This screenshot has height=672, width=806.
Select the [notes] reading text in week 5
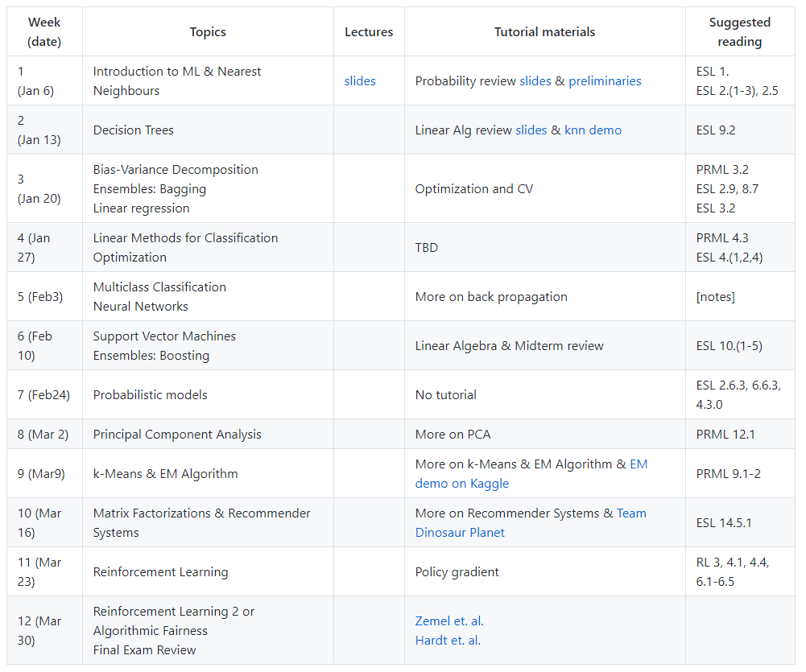click(715, 297)
